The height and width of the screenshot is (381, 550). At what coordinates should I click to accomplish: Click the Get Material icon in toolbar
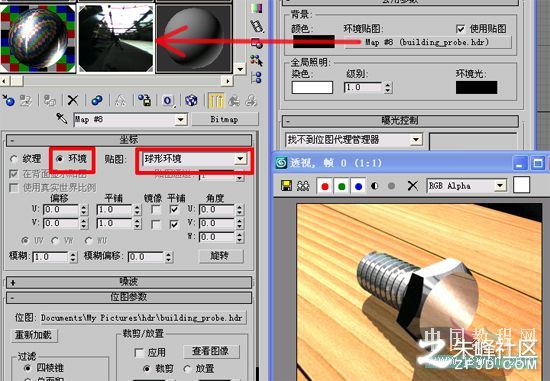point(8,101)
